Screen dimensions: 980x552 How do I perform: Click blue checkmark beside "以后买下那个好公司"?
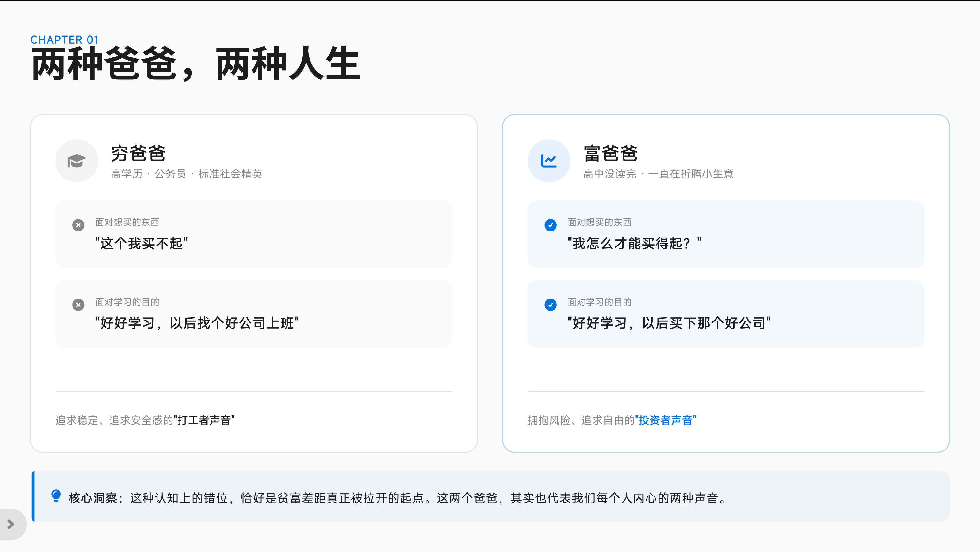550,305
